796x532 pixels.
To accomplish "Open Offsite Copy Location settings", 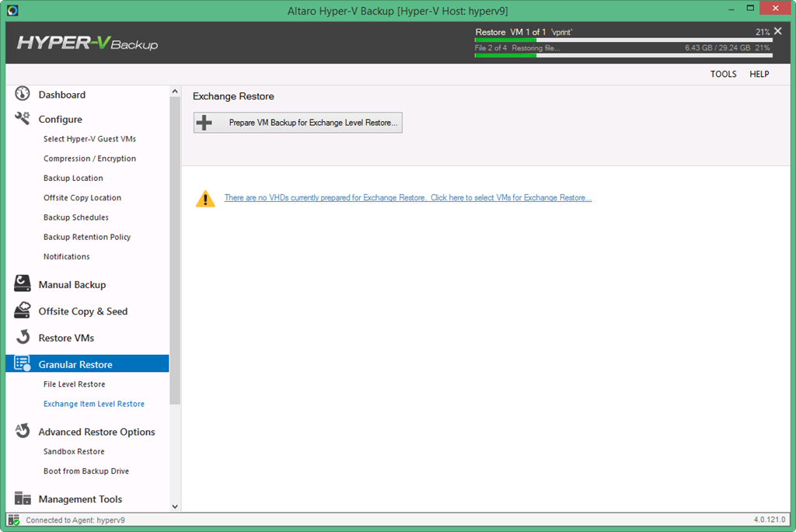I will [82, 198].
